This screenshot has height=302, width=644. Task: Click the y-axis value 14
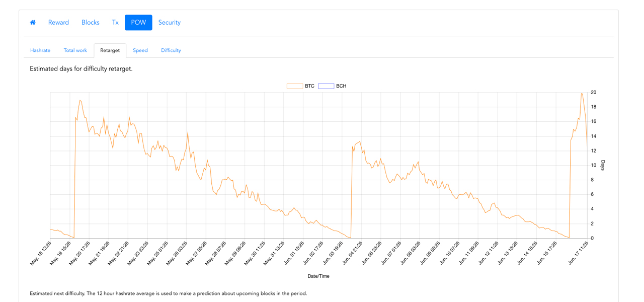(x=594, y=136)
